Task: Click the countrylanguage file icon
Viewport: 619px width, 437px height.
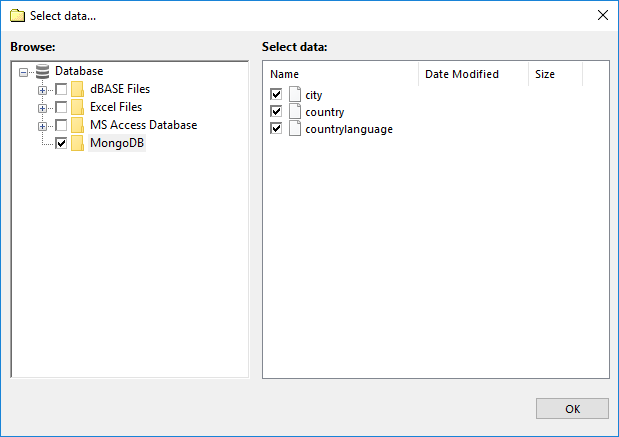Action: click(295, 128)
